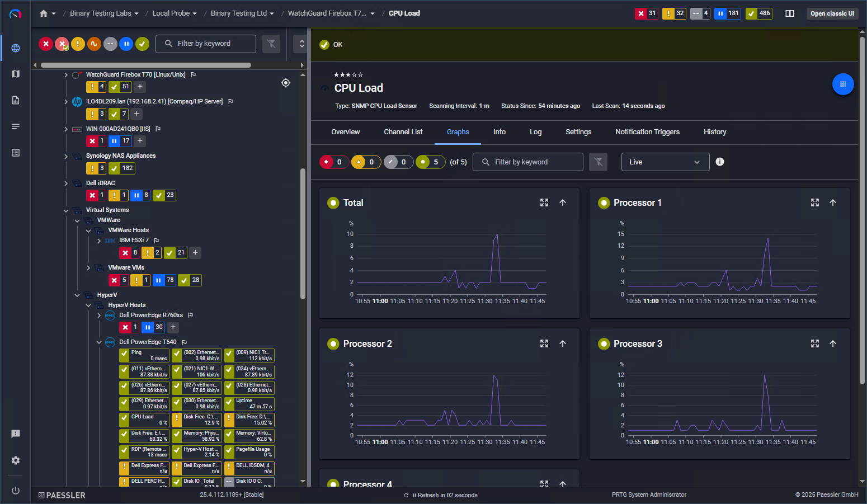Image resolution: width=867 pixels, height=504 pixels.
Task: Open the Live time-range dropdown
Action: [x=665, y=162]
